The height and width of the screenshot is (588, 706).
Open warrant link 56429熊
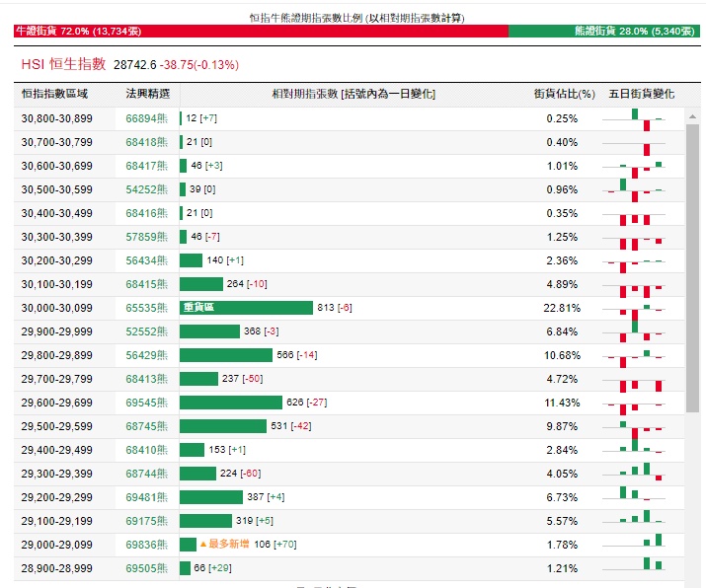(x=147, y=355)
